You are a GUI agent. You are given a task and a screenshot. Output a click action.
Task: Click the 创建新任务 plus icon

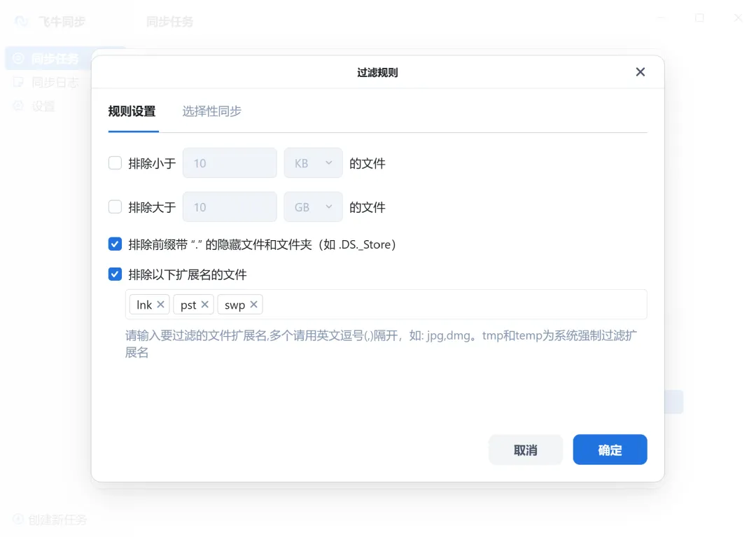coord(17,519)
